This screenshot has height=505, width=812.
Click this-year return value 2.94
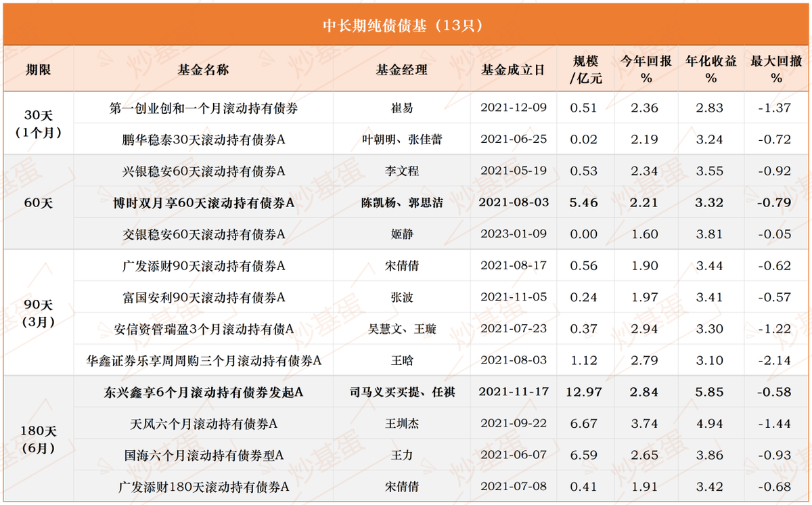[x=646, y=329]
